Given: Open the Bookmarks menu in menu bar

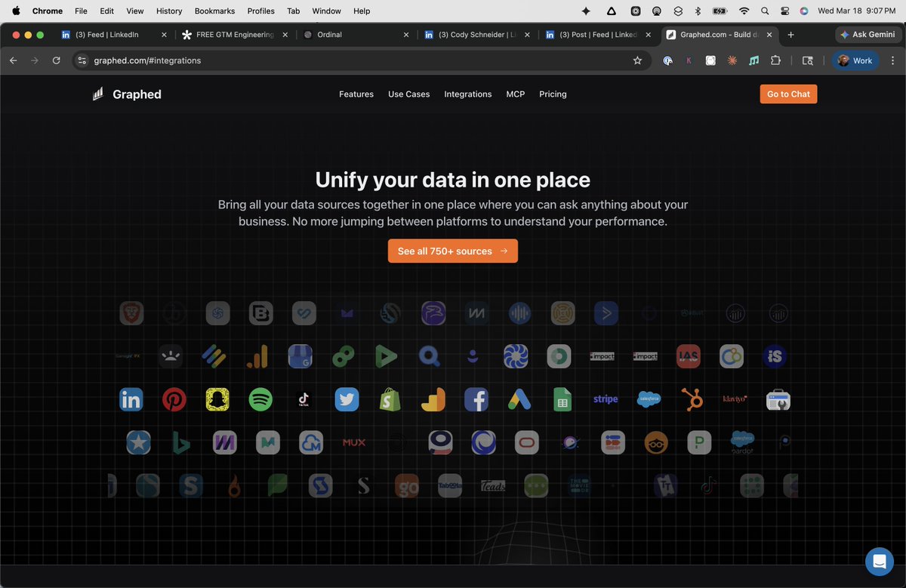Looking at the screenshot, I should click(x=214, y=11).
